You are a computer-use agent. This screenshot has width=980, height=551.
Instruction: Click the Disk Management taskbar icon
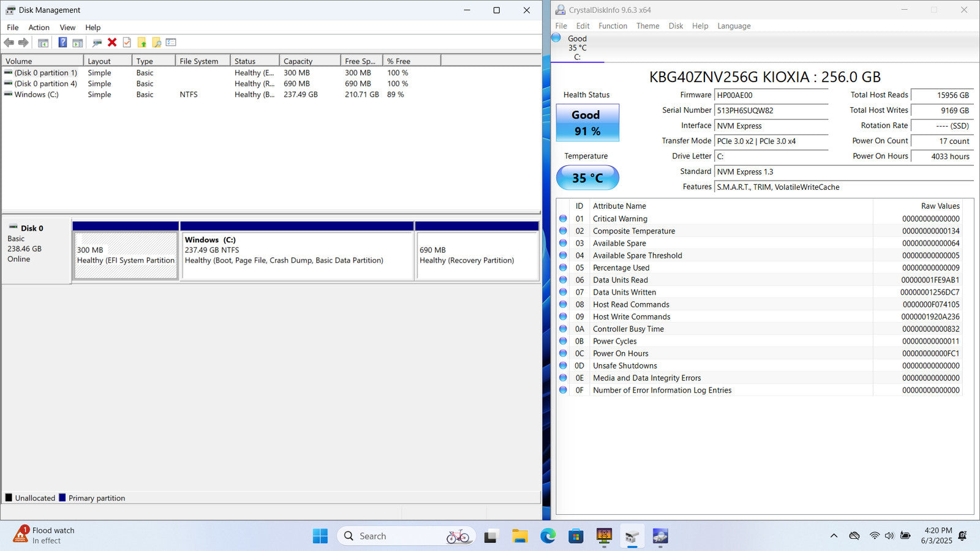(632, 536)
